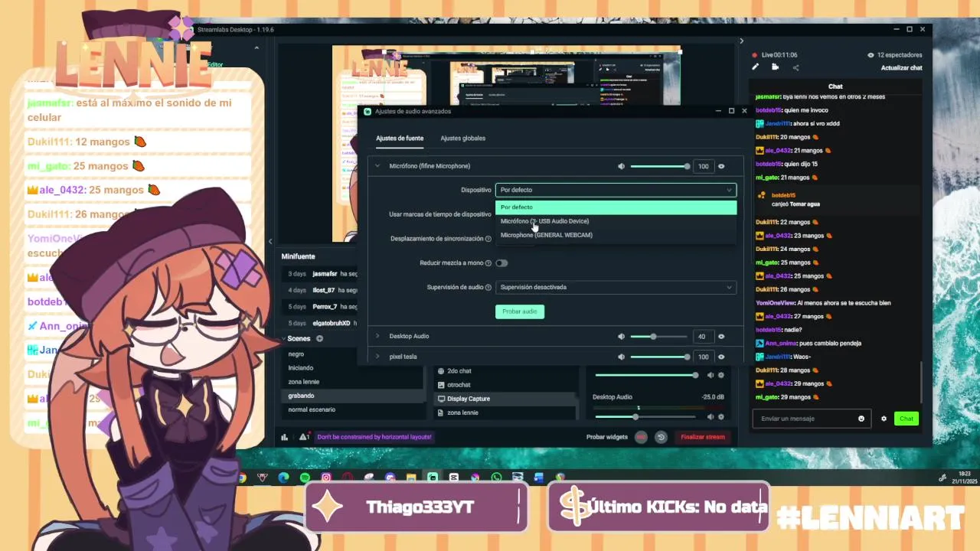Open emoji picker in chat message box
Screen dimensions: 980x551
[861, 419]
